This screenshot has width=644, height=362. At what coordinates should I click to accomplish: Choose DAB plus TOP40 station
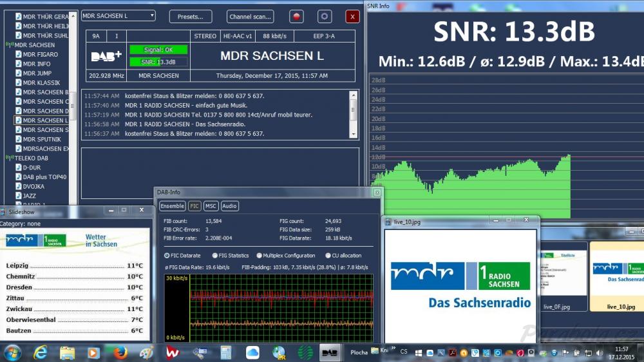pos(44,177)
